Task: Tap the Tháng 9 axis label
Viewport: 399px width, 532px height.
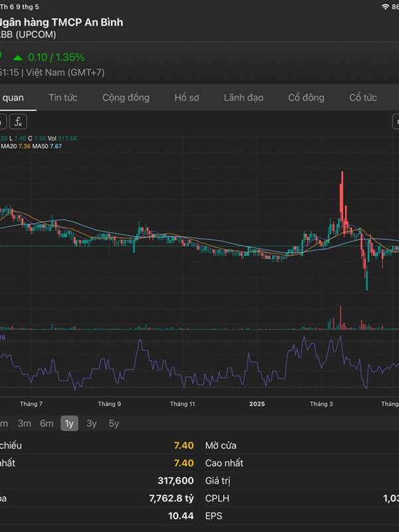Action: tap(109, 404)
